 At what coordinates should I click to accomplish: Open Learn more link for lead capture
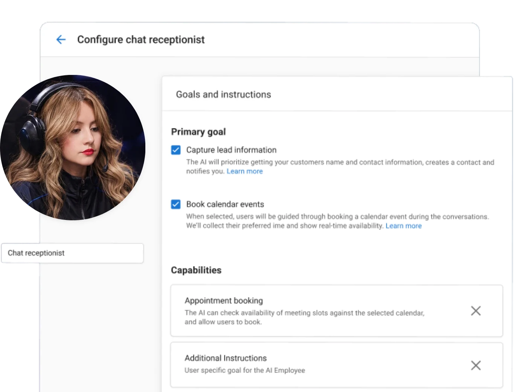[x=245, y=171]
